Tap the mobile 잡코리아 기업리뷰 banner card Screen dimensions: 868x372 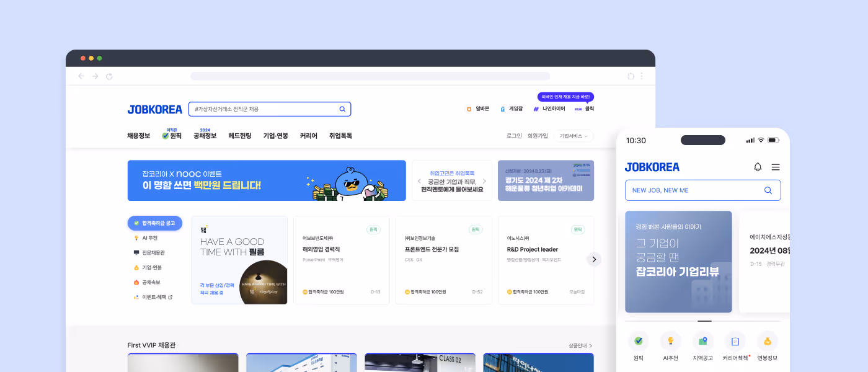[x=678, y=262]
